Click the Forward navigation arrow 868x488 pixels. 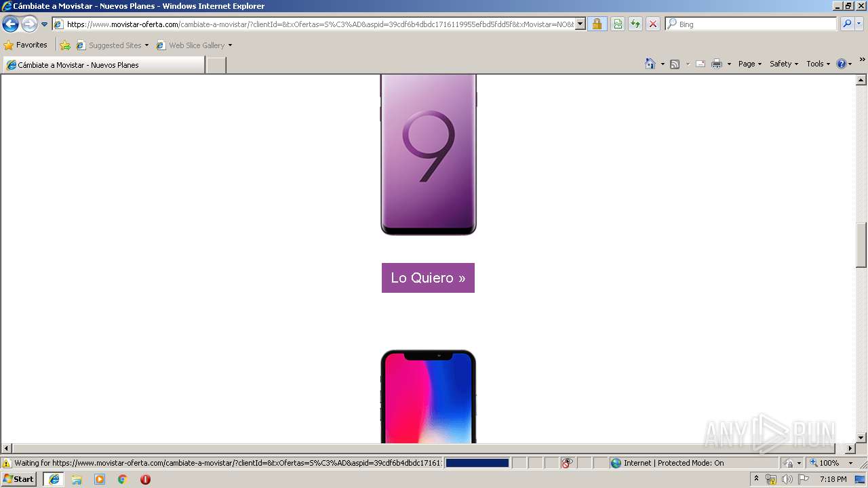(x=29, y=24)
